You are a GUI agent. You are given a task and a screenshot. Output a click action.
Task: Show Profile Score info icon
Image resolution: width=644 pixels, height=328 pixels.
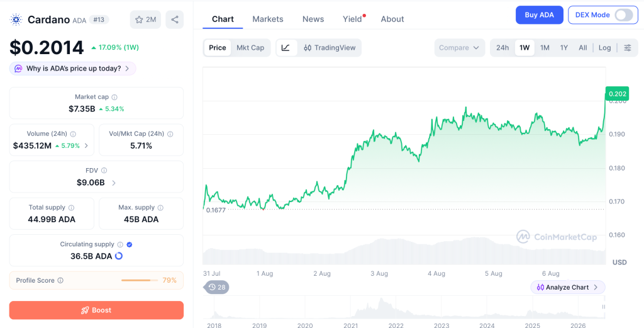[60, 280]
